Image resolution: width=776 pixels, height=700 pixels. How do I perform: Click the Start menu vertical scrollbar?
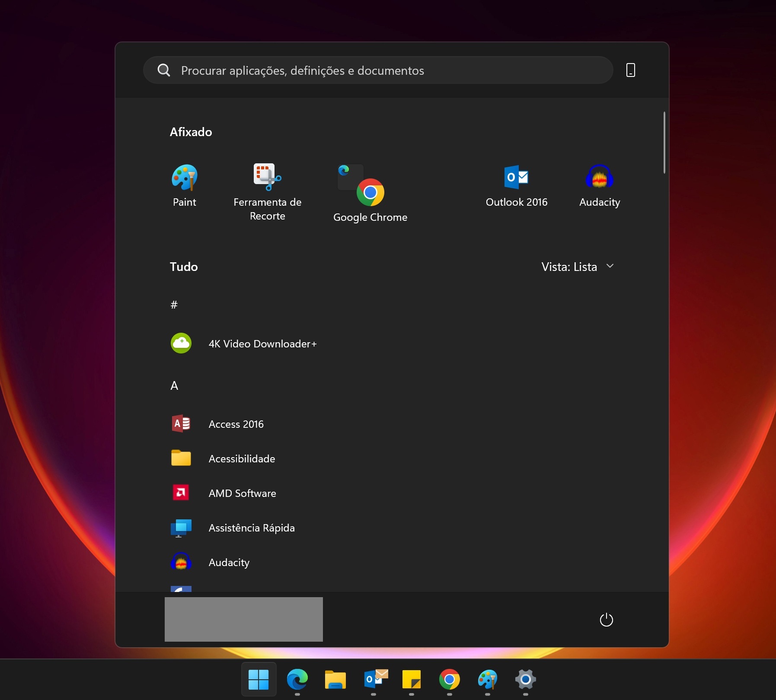[x=664, y=143]
